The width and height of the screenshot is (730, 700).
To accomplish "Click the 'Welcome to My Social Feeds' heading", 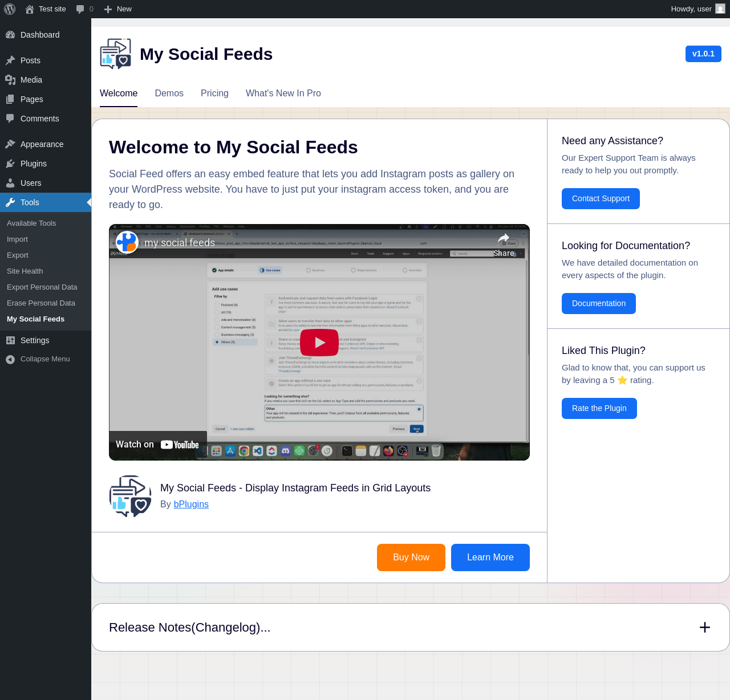I will (233, 148).
